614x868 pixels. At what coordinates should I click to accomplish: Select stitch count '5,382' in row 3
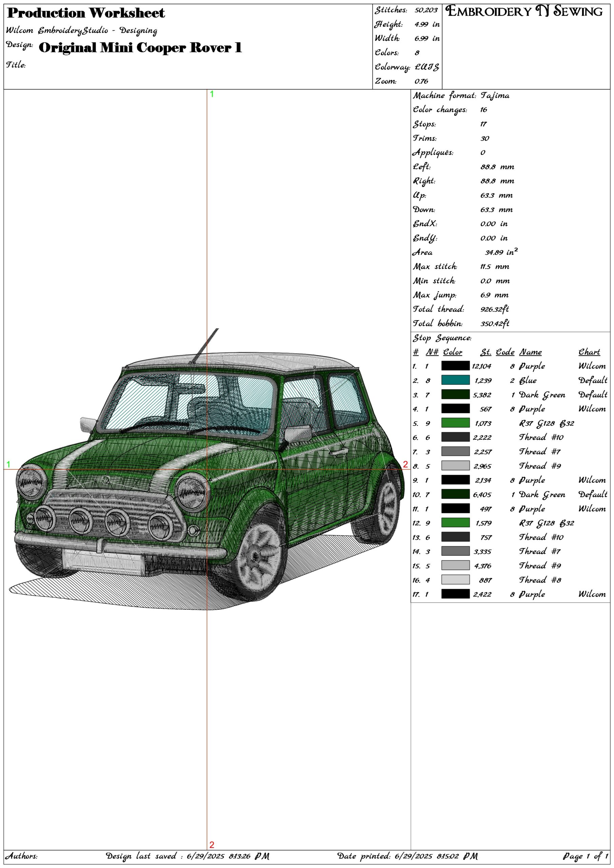pos(482,395)
